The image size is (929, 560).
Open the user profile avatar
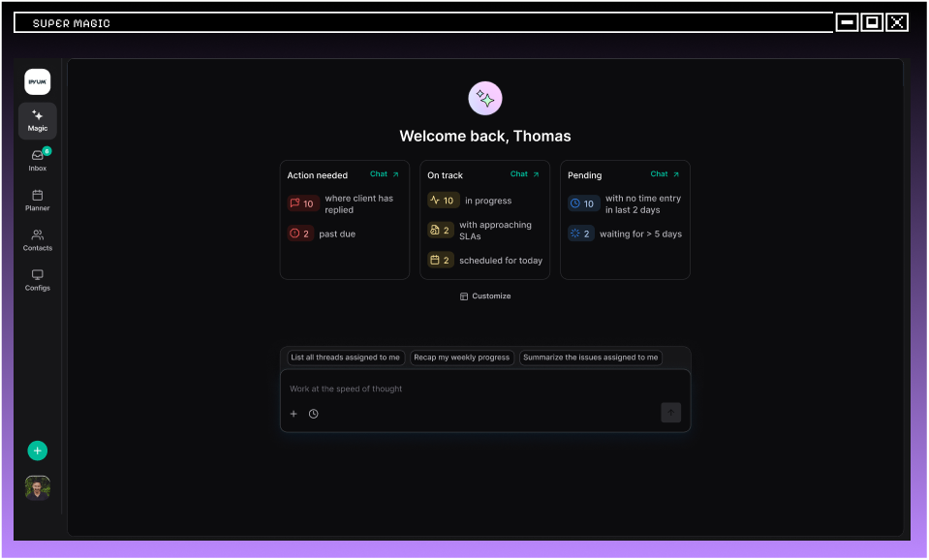tap(38, 487)
